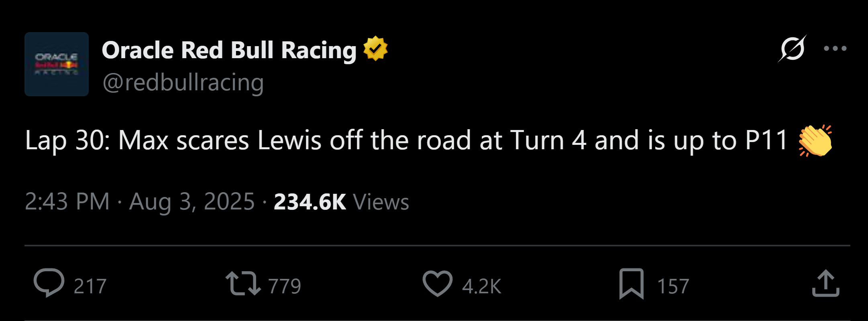Click the 157 bookmarks count
Image resolution: width=868 pixels, height=321 pixels.
point(673,286)
